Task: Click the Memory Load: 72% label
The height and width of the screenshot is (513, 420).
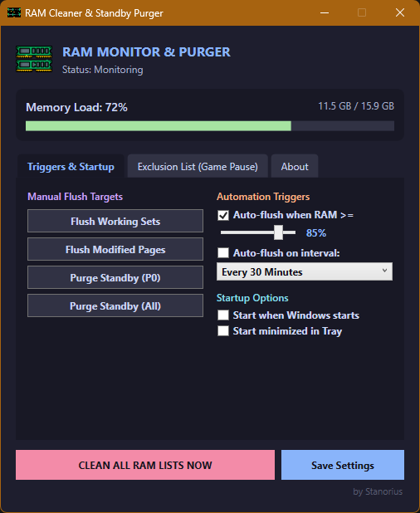Action: [x=76, y=107]
